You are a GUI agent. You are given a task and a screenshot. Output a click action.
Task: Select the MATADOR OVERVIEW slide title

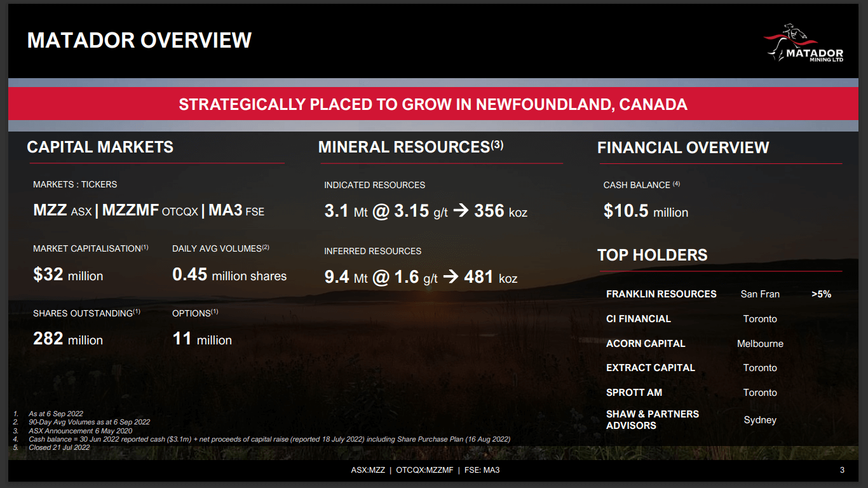(x=140, y=40)
